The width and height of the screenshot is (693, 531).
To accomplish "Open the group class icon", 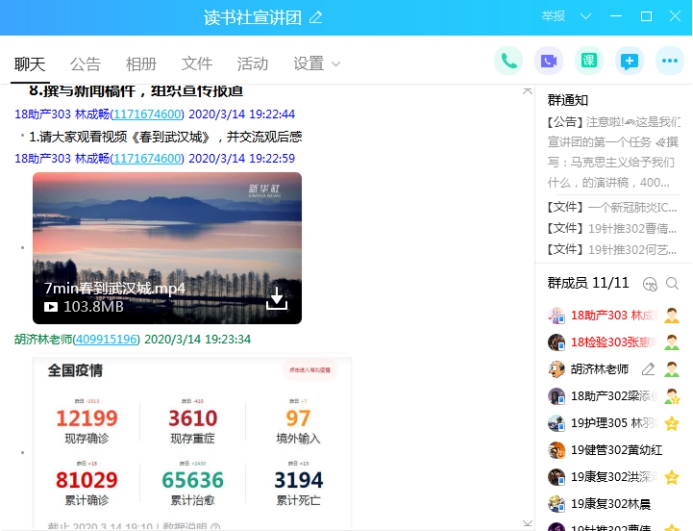I will (x=589, y=61).
